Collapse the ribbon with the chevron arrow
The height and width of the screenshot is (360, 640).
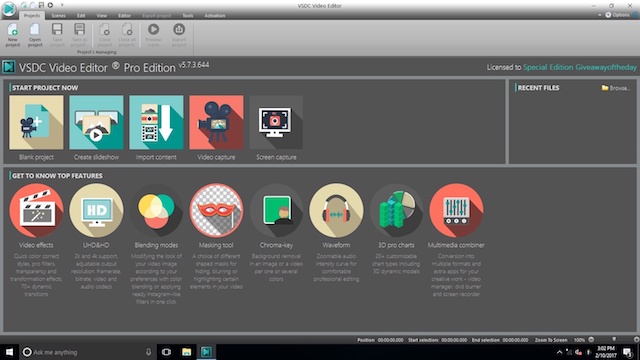(x=600, y=15)
